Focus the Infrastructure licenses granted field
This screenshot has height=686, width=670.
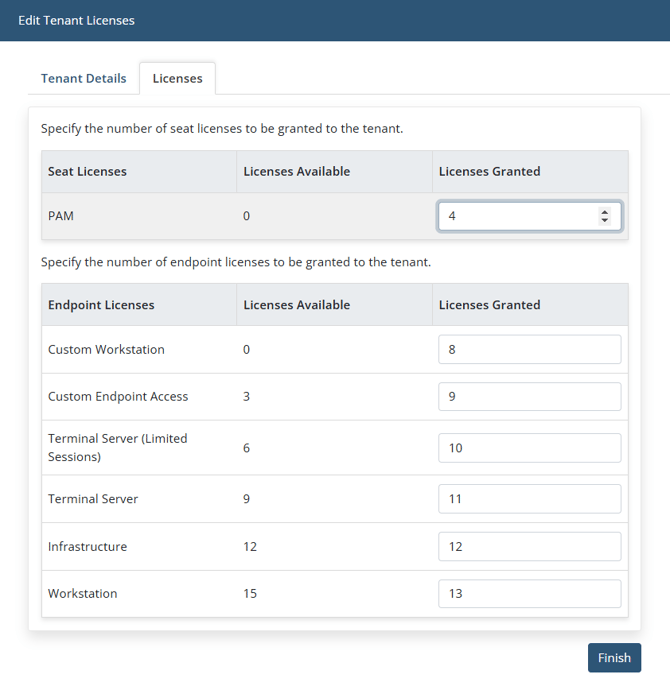[529, 547]
